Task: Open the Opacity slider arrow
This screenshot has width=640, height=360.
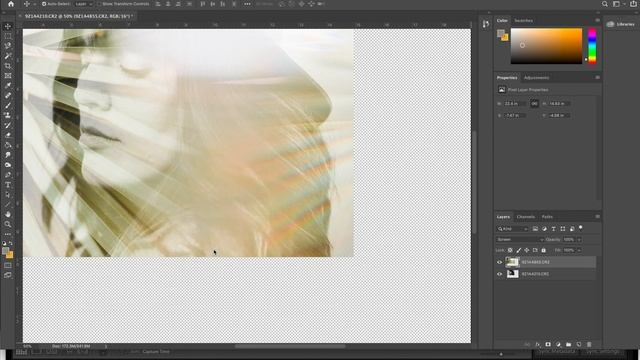Action: coord(579,240)
